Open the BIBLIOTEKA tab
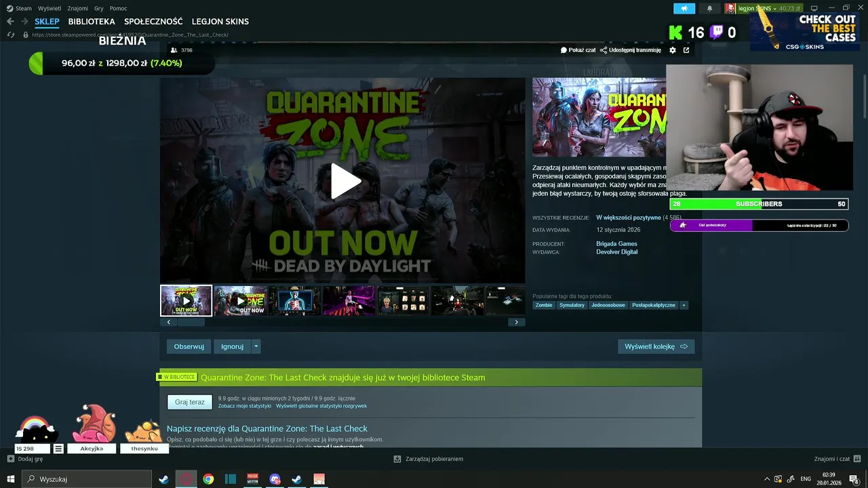This screenshot has width=868, height=488. [92, 22]
